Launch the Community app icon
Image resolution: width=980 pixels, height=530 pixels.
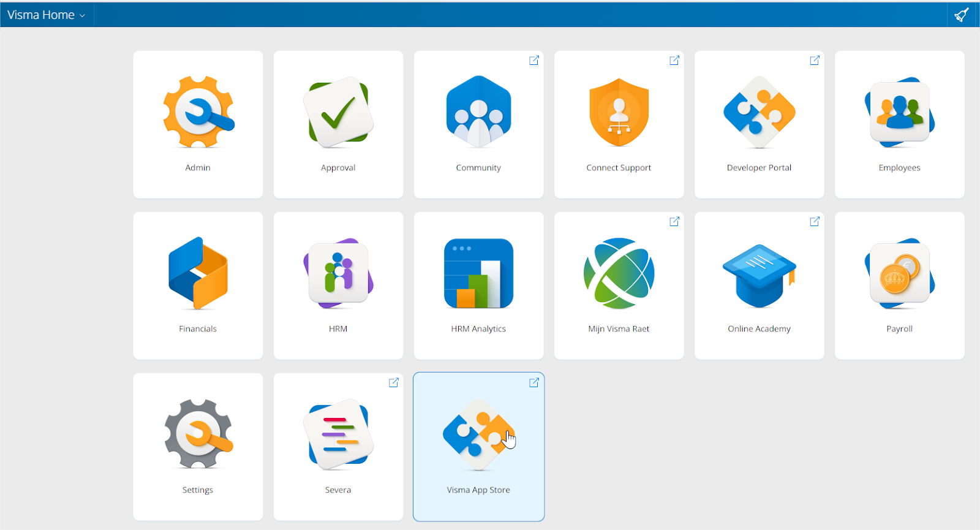coord(478,112)
